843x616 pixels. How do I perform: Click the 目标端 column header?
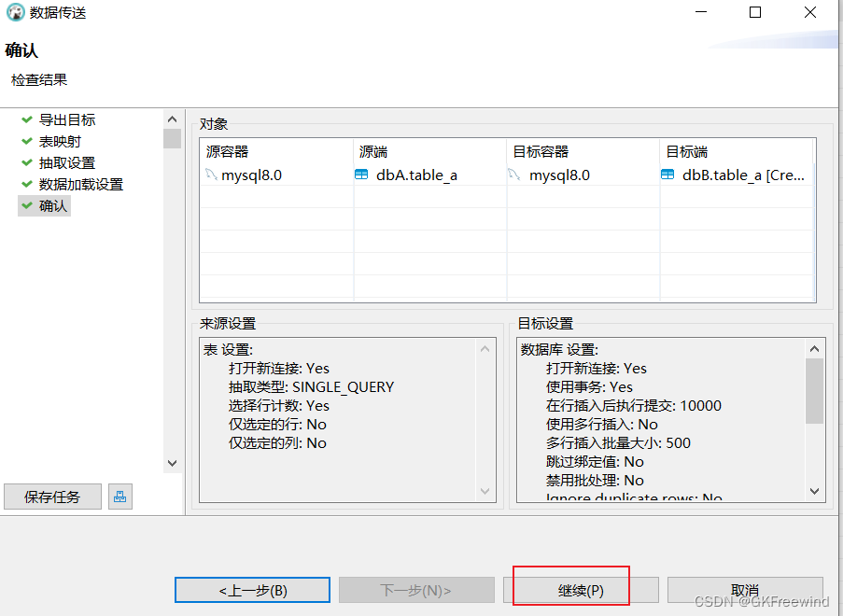[686, 151]
